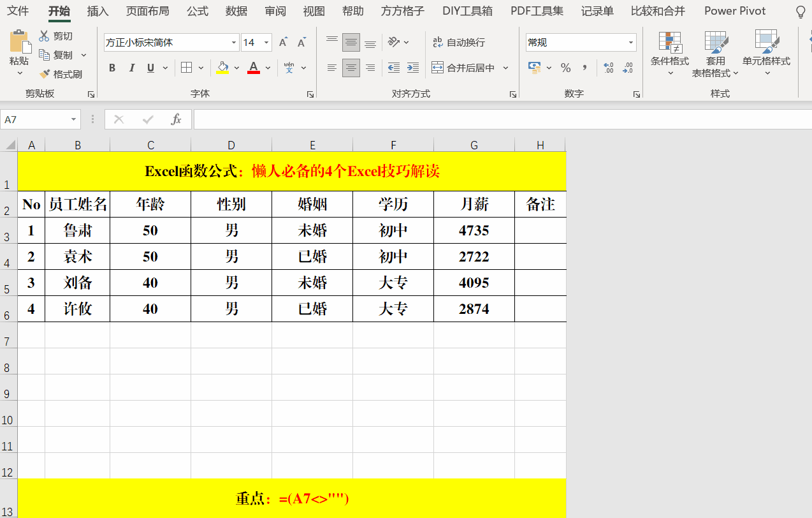Screen dimensions: 812x518
Task: Click the Cut (剪切) scissors icon
Action: tap(44, 36)
